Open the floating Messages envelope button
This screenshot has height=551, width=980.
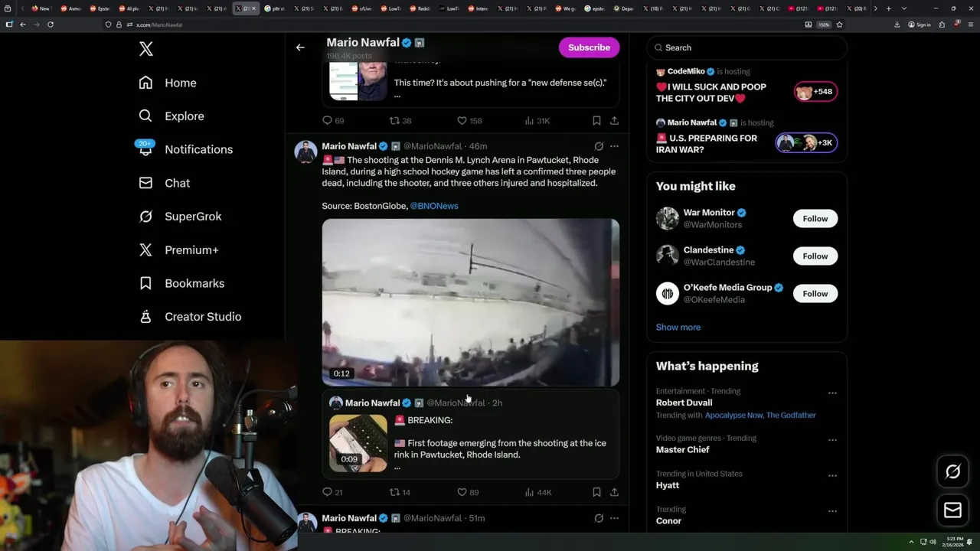coord(953,510)
